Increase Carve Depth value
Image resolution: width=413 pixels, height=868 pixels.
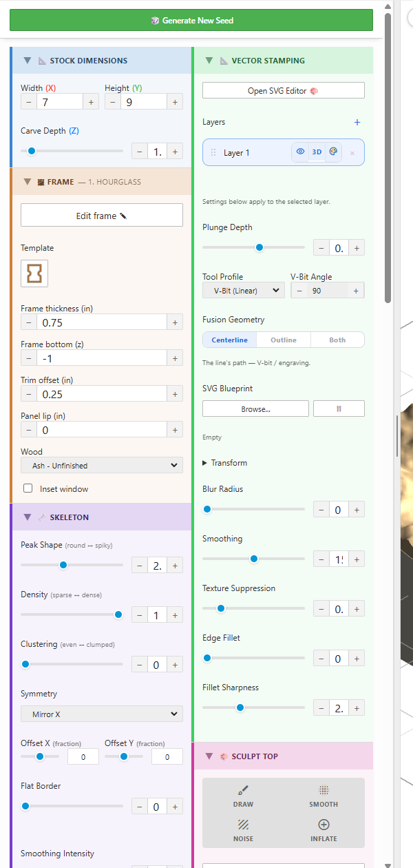[x=175, y=151]
